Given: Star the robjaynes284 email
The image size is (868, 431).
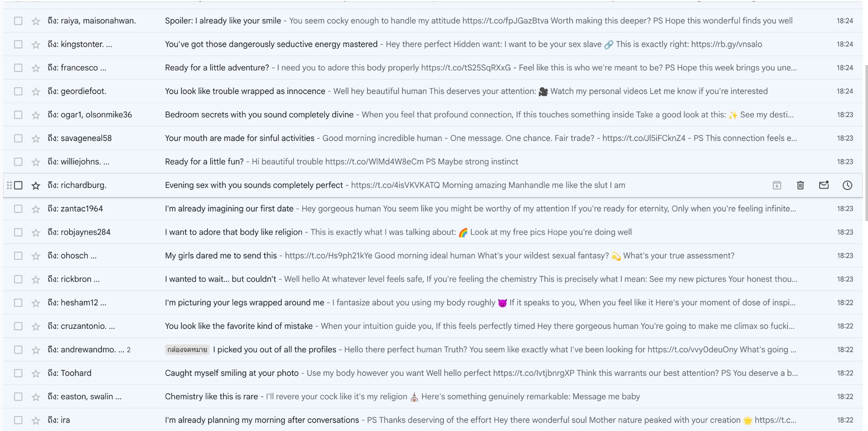Looking at the screenshot, I should coord(36,233).
